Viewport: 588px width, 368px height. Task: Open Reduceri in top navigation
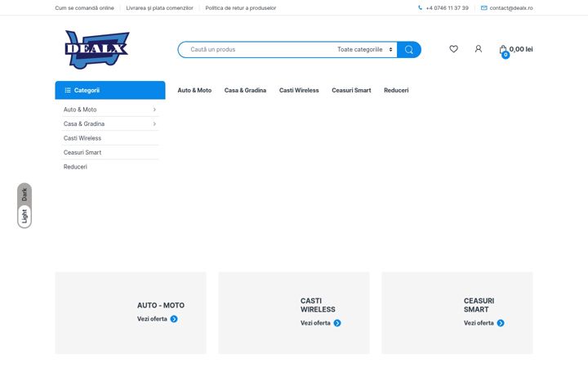(x=396, y=90)
